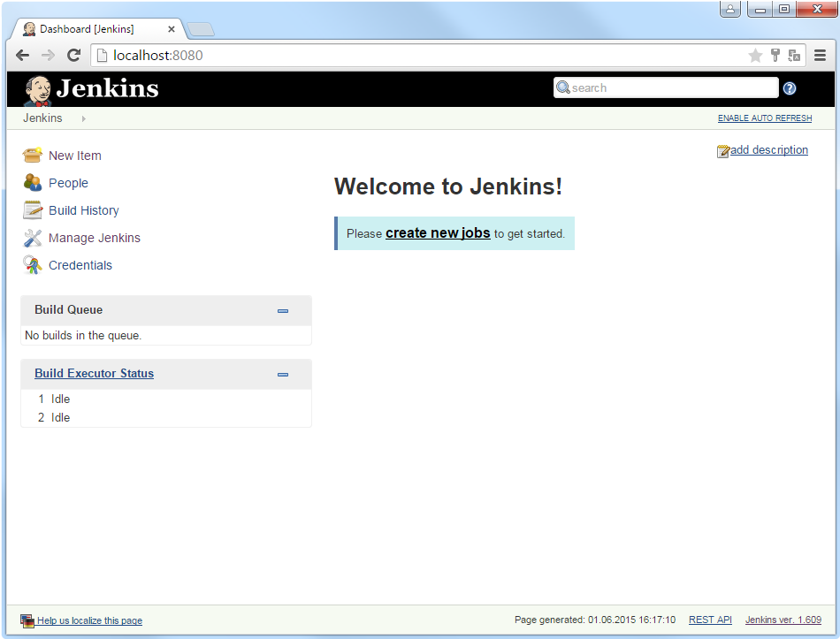840x639 pixels.
Task: Open a new browser tab
Action: coord(201,29)
